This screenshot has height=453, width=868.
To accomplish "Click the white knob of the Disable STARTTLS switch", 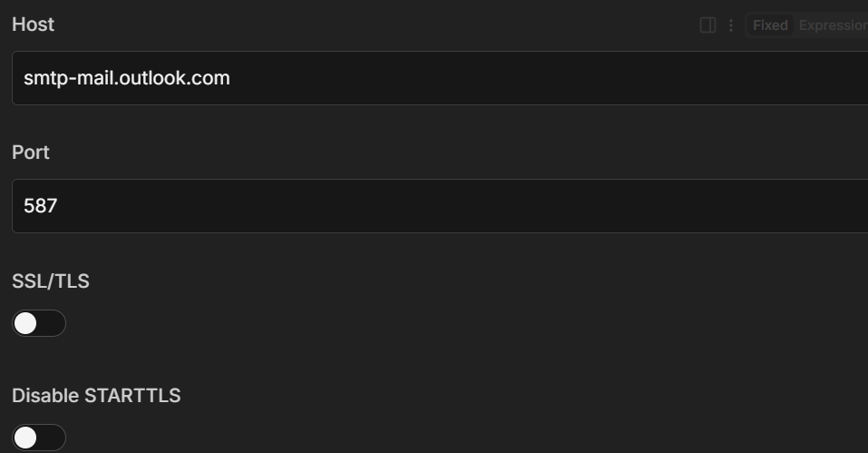I will [26, 438].
